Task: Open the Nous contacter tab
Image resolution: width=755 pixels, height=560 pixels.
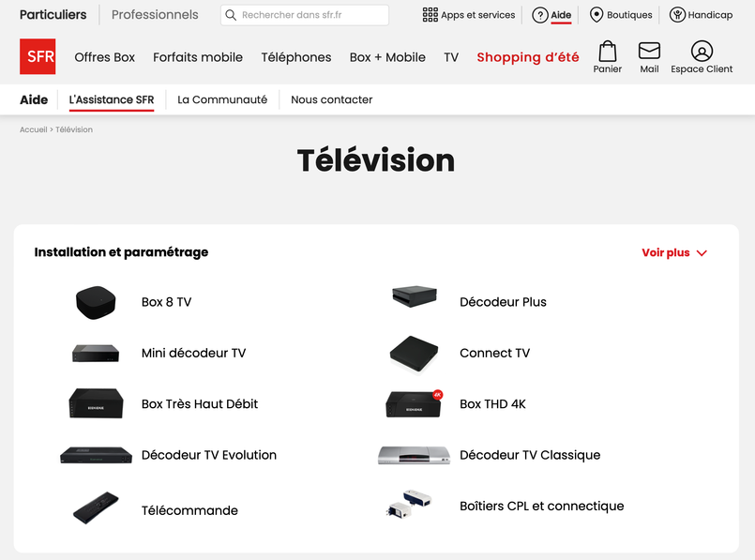Action: coord(331,100)
